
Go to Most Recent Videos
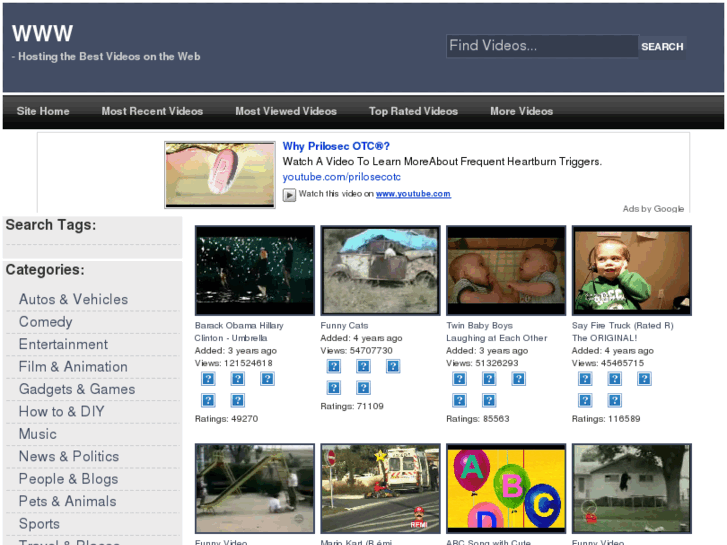[x=152, y=111]
